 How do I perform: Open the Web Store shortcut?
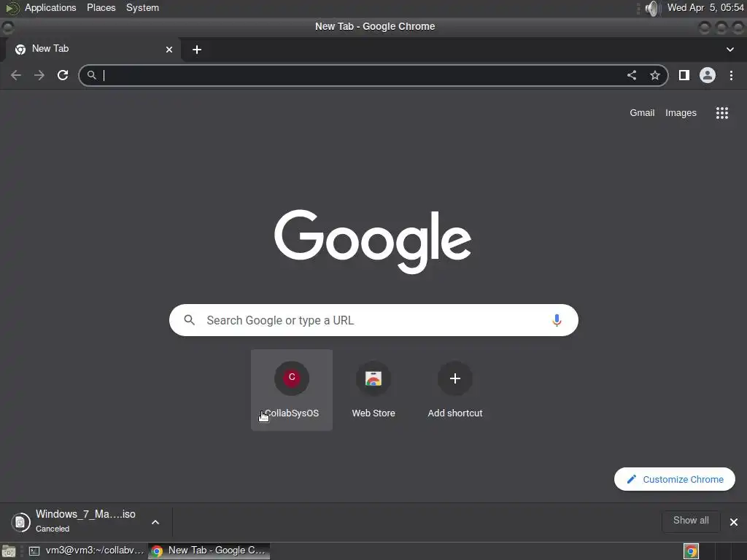point(373,390)
